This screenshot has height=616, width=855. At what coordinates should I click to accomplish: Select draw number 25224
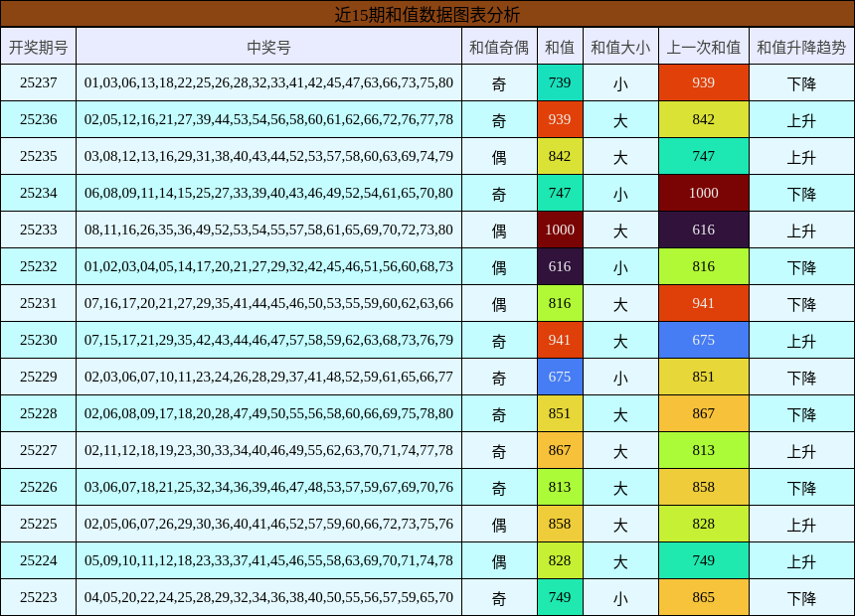(38, 560)
